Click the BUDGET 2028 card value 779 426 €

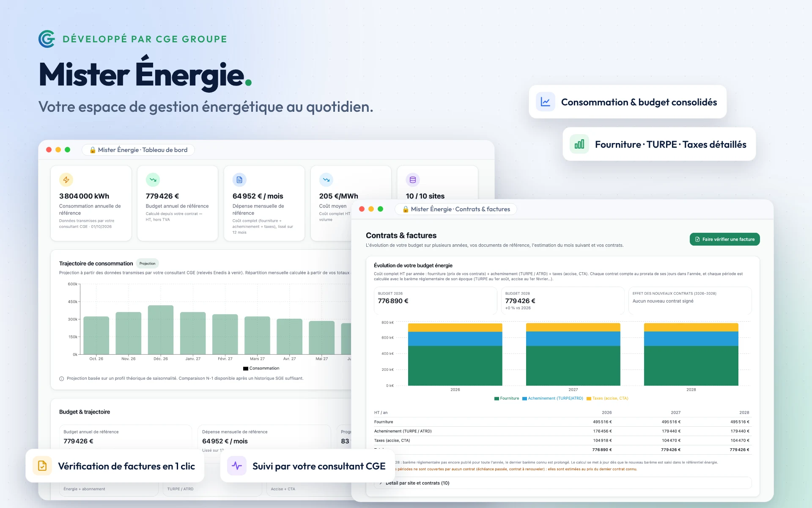coord(520,301)
